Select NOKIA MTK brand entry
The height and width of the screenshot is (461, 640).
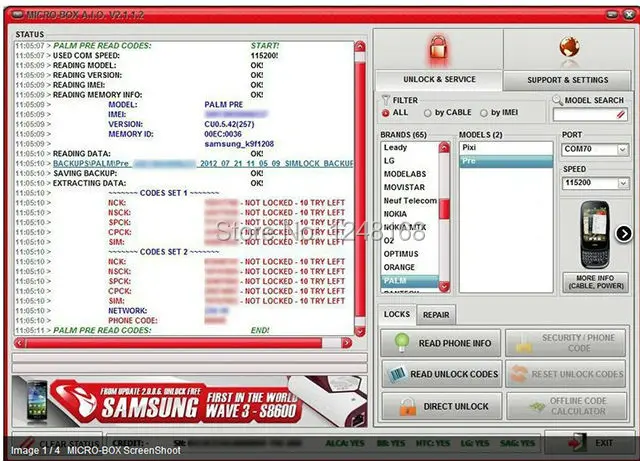click(410, 227)
